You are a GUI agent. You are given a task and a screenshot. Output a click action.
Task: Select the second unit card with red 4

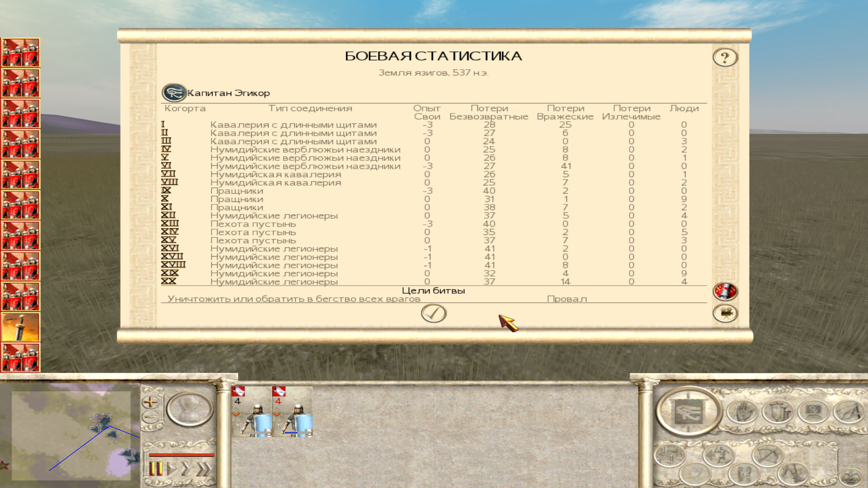[x=292, y=411]
